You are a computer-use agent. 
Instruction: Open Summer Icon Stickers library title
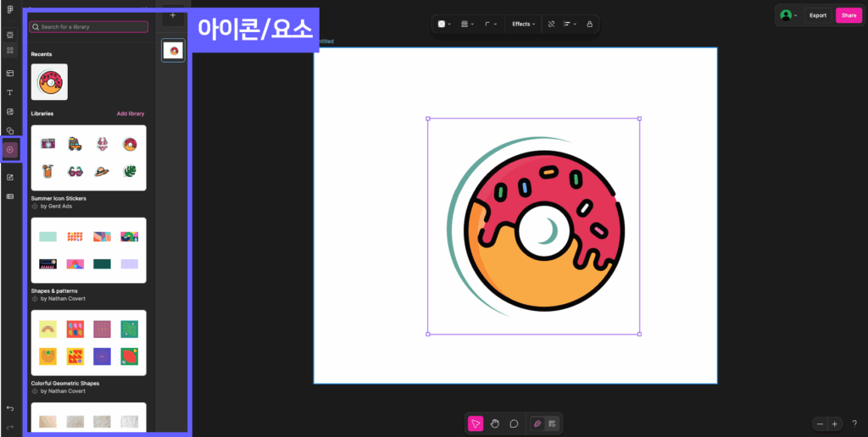point(58,198)
